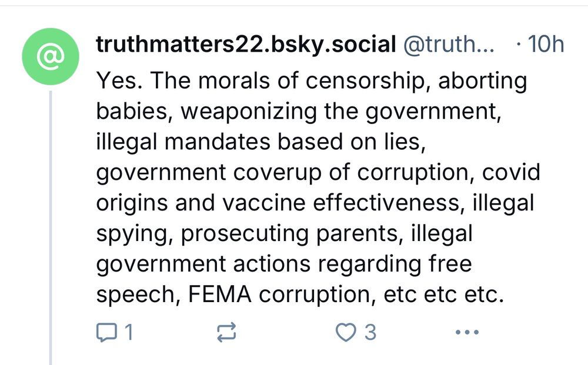The height and width of the screenshot is (365, 588).
Task: Click the like count number 3
Action: tap(369, 333)
